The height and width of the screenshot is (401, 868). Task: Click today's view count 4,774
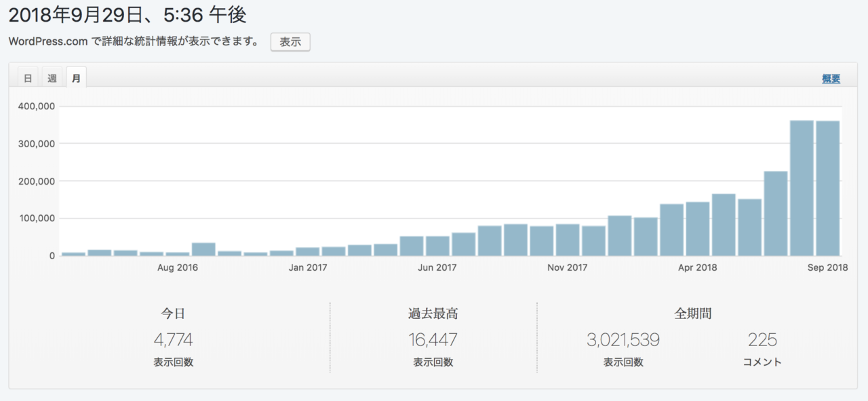click(x=173, y=339)
